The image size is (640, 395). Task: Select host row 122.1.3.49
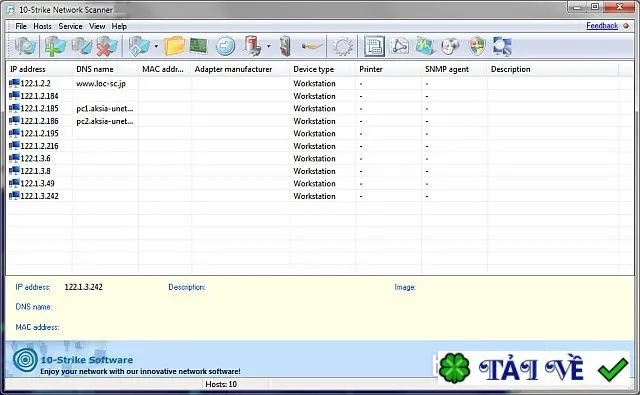tap(320, 184)
